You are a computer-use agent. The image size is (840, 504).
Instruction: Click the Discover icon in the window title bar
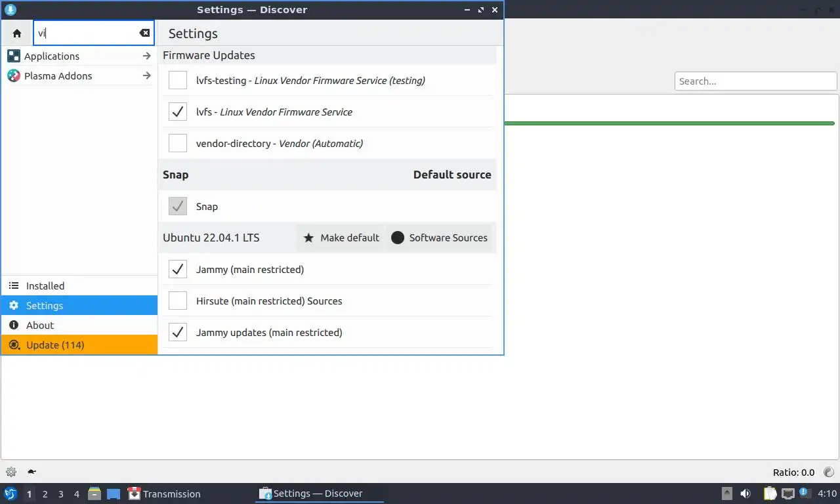pos(10,10)
